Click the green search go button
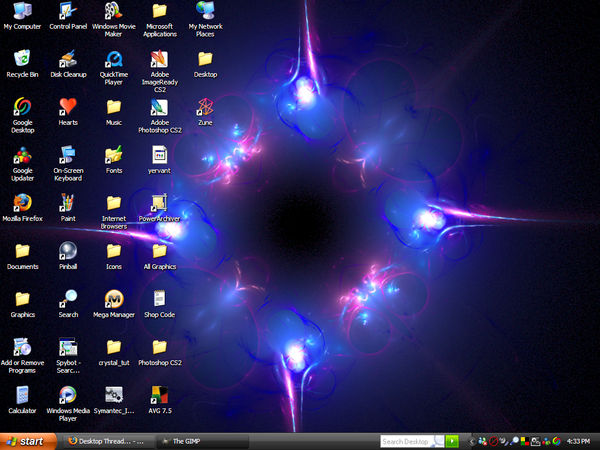The image size is (600, 450). coord(452,441)
